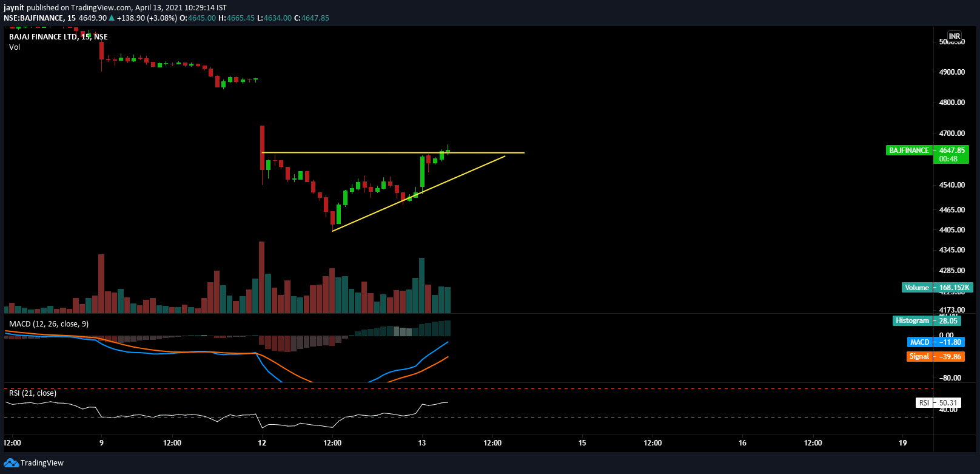980x474 pixels.
Task: Select the BAJAJ FINANCE LTD, 15, NSE title
Action: tap(58, 37)
